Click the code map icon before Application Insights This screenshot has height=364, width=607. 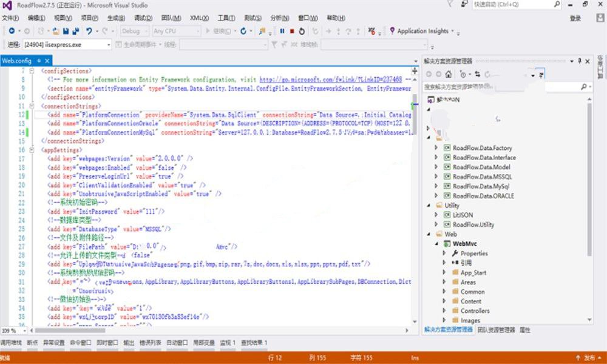coord(371,31)
